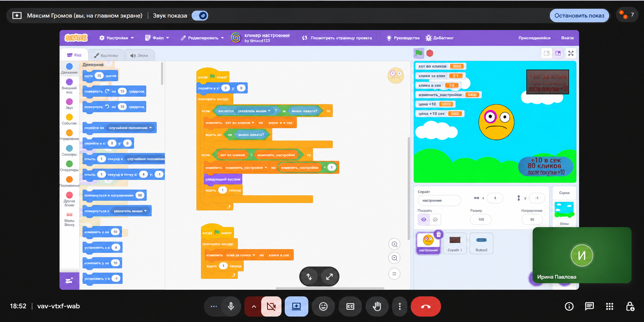
Task: Switch to small stage layout
Action: pos(547,53)
